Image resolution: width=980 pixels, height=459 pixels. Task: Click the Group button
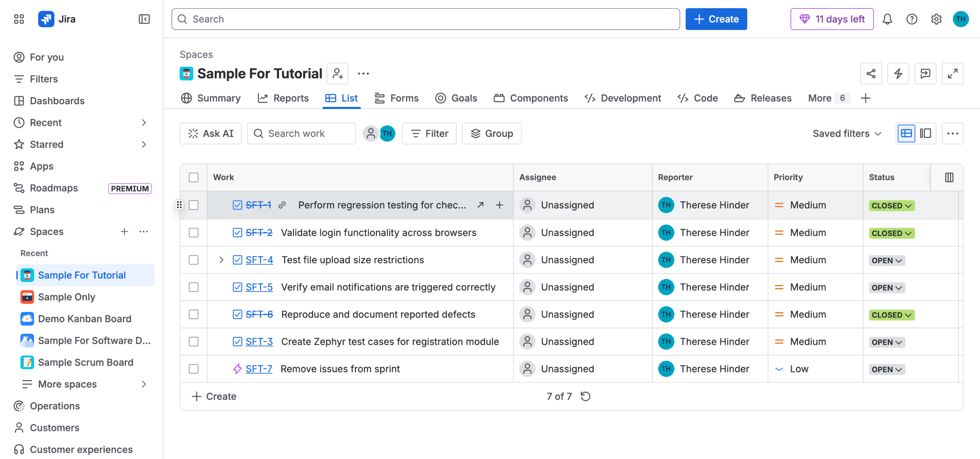[x=492, y=133]
